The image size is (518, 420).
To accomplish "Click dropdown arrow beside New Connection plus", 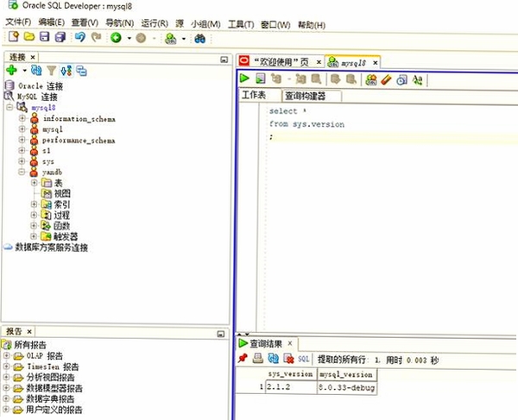I will 24,70.
